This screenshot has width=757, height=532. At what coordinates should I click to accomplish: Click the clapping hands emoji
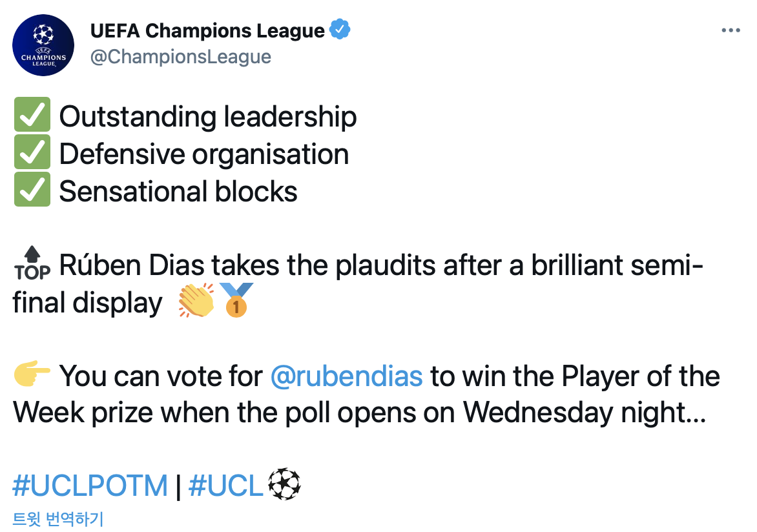(x=195, y=301)
